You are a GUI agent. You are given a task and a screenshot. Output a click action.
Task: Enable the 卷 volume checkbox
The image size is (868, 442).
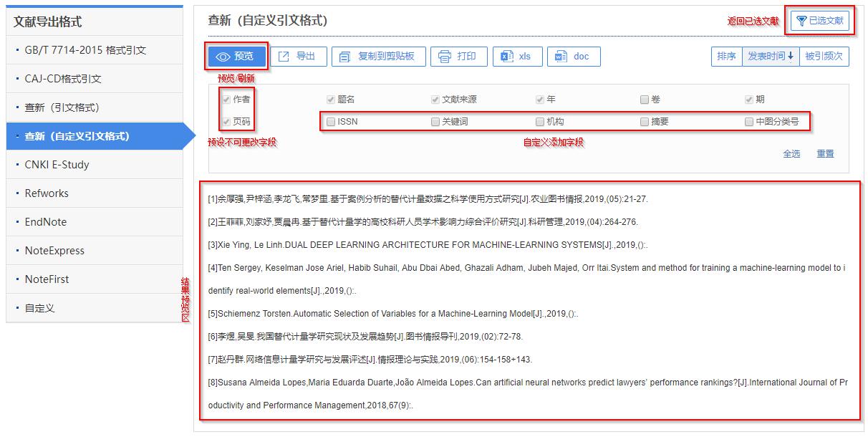click(645, 100)
